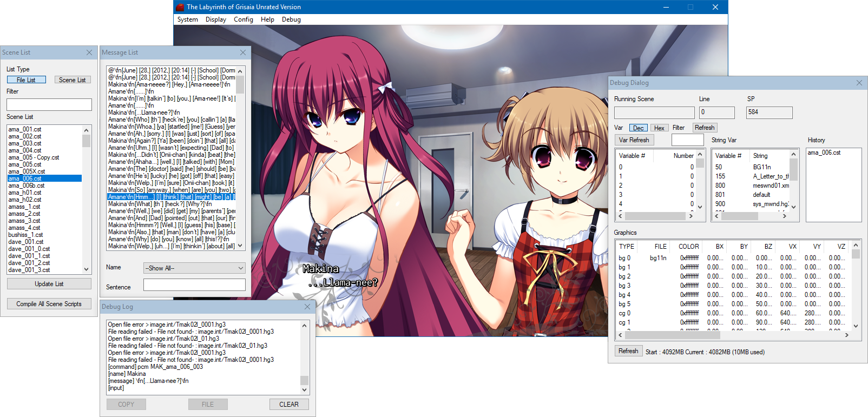This screenshot has height=417, width=868.
Task: Close the Scene List panel
Action: 89,52
